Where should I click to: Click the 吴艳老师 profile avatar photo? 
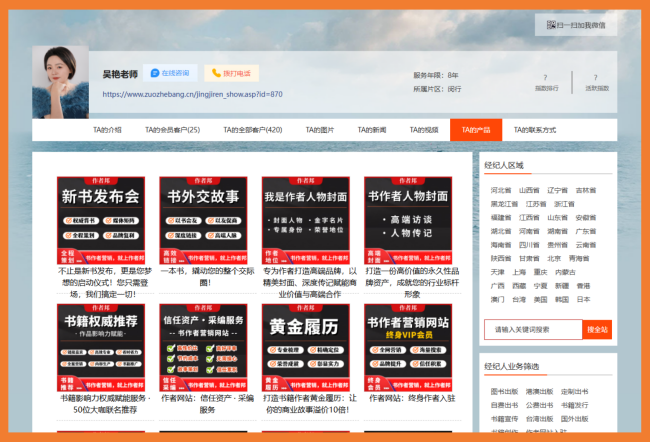(62, 80)
